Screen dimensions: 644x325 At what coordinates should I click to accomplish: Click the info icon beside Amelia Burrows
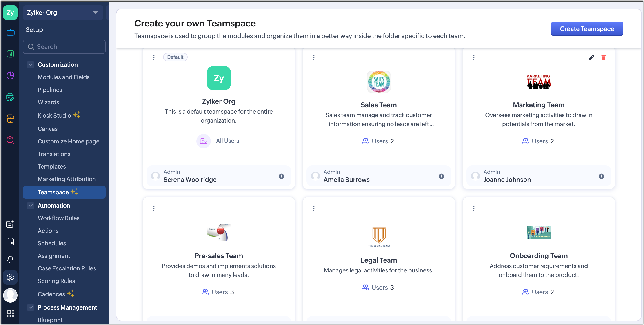coord(441,176)
